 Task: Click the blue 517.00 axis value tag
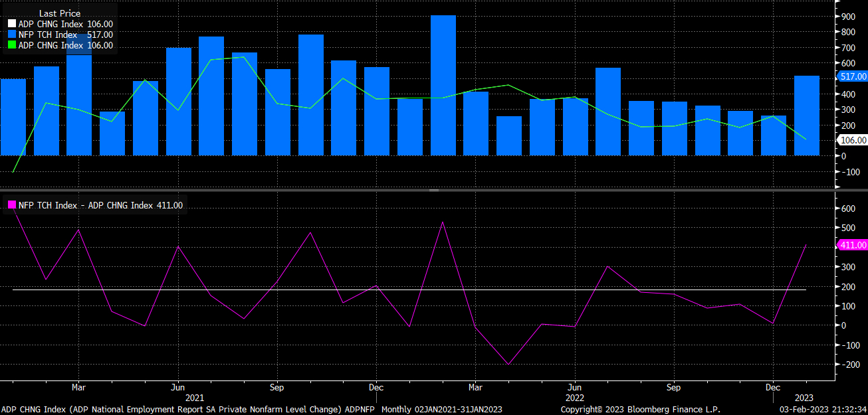tap(853, 77)
